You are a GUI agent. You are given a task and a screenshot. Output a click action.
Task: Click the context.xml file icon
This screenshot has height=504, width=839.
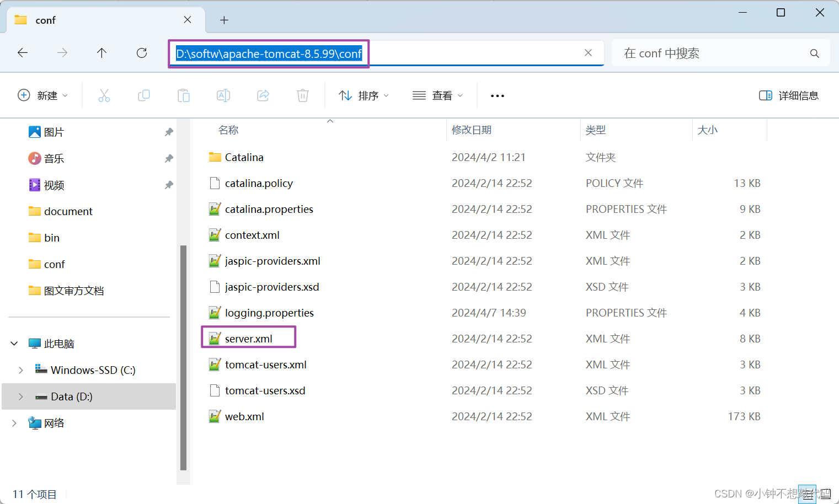tap(215, 235)
